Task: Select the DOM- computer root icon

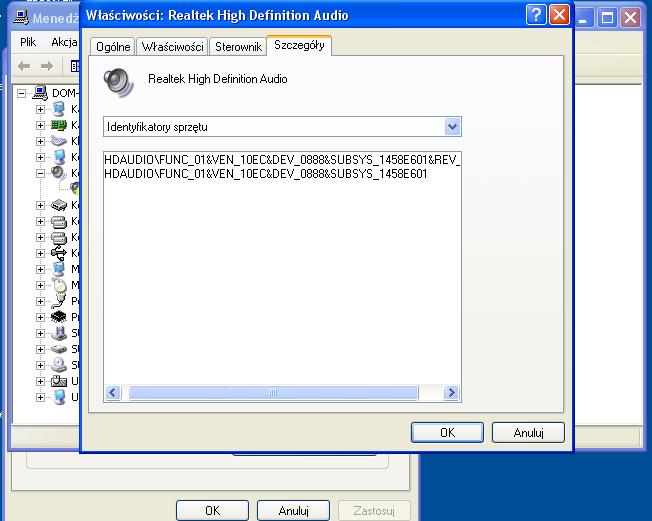Action: click(x=40, y=93)
